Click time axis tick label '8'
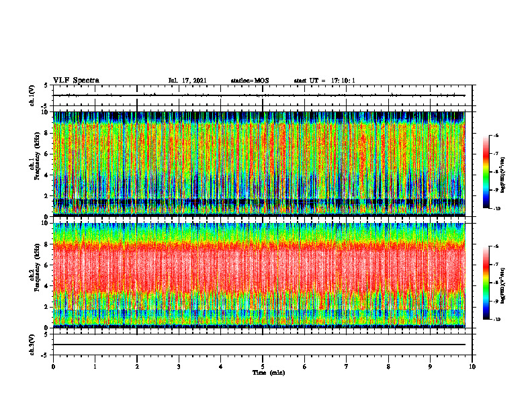This screenshot has height=411, width=532. click(x=388, y=367)
